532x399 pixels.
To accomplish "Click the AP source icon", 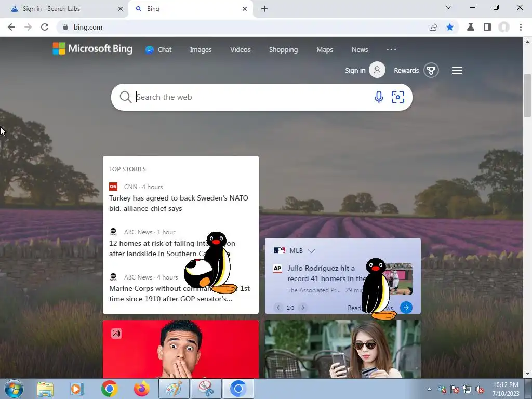I will (x=277, y=269).
